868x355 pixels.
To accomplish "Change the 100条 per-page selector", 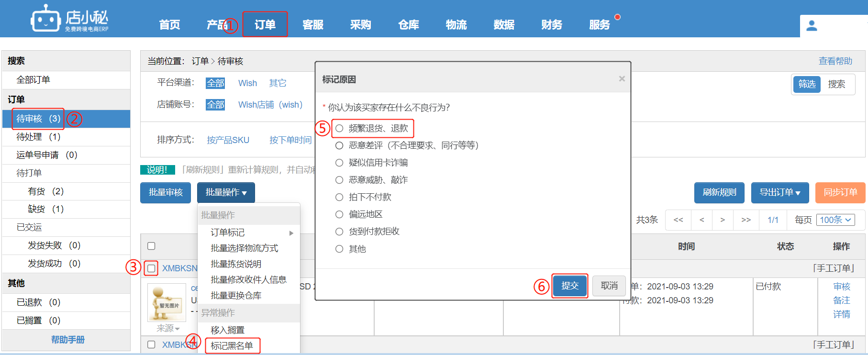I will (835, 220).
